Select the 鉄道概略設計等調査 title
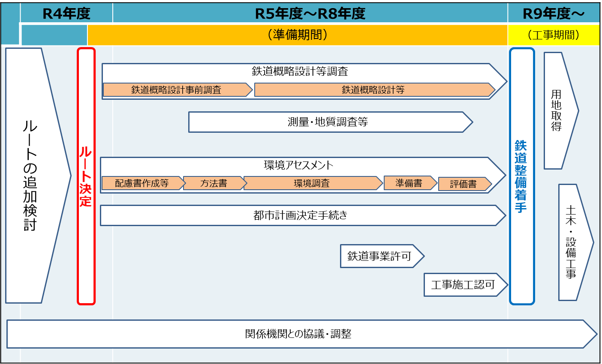The image size is (602, 364). [x=300, y=72]
